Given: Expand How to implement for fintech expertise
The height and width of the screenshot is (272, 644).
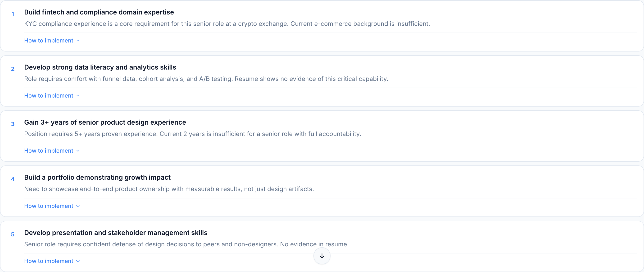Looking at the screenshot, I should click(x=52, y=41).
